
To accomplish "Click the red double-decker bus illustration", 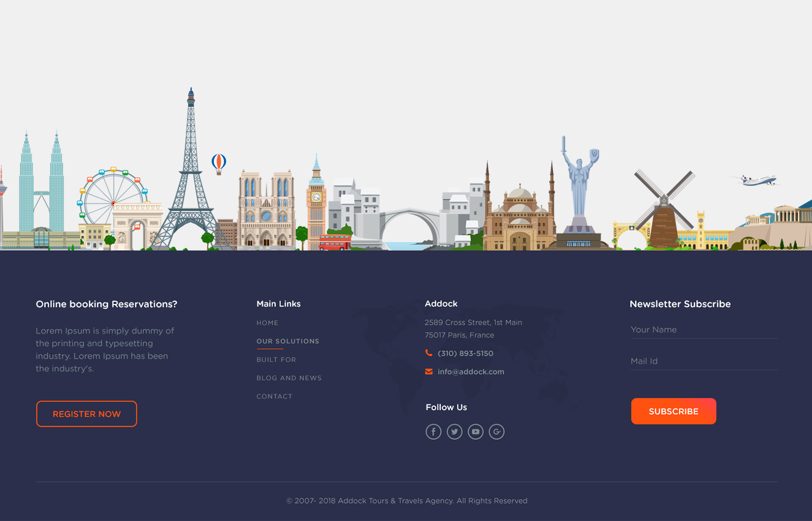I will (334, 243).
